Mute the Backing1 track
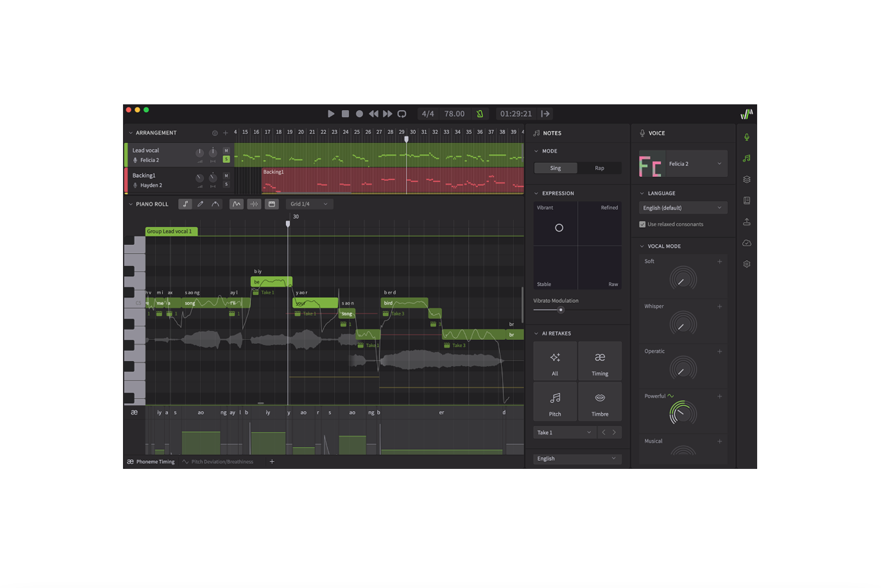The height and width of the screenshot is (588, 881). tap(226, 176)
